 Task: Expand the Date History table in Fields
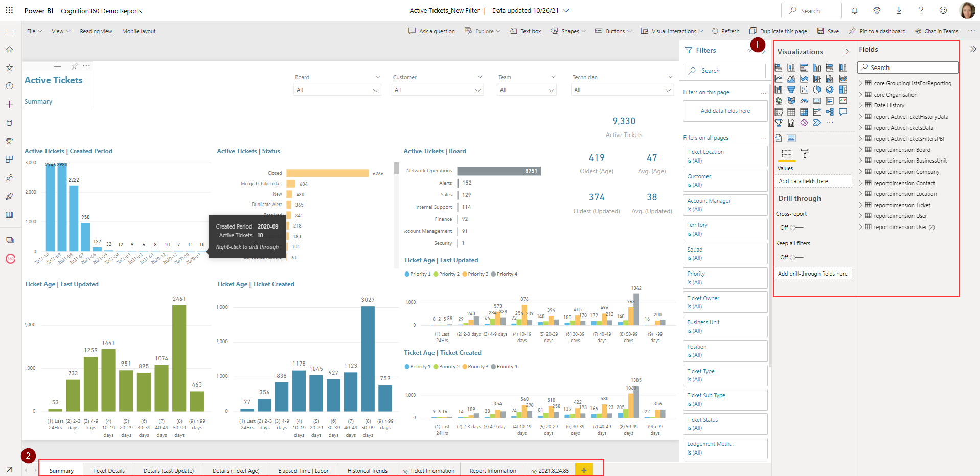[x=861, y=105]
